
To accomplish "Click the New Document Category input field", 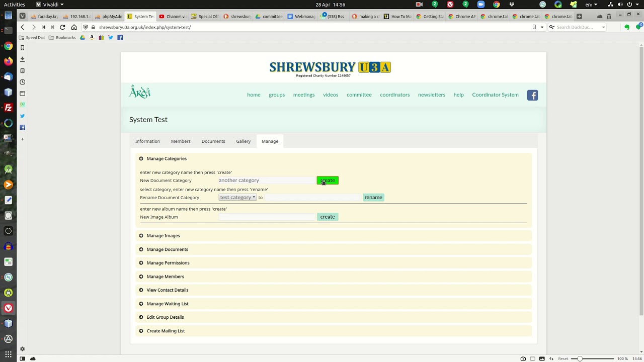I will pos(267,180).
